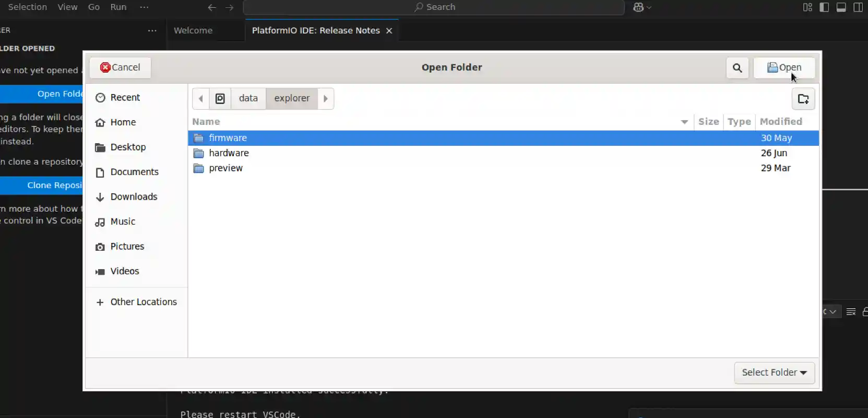Toggle the primary side bar layout icon

tap(824, 7)
